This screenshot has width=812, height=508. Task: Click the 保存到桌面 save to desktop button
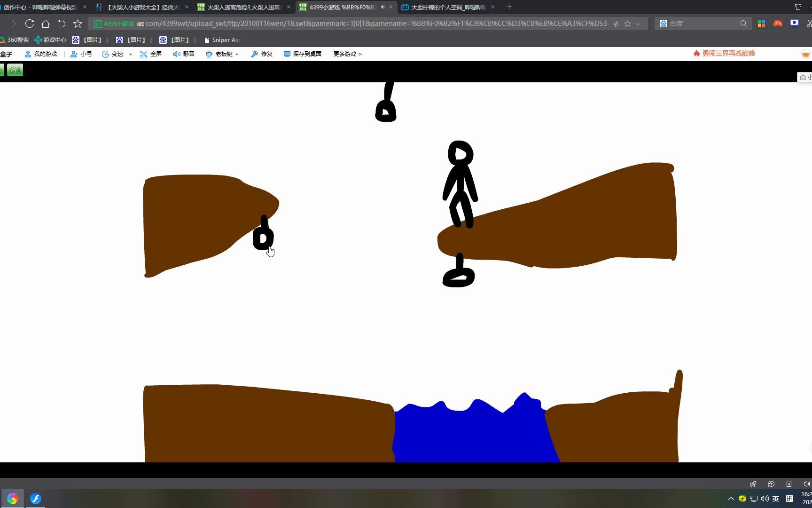click(303, 54)
